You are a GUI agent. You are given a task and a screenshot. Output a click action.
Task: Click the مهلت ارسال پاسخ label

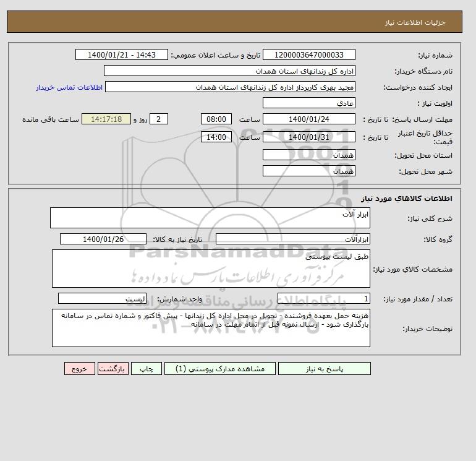[x=422, y=119]
